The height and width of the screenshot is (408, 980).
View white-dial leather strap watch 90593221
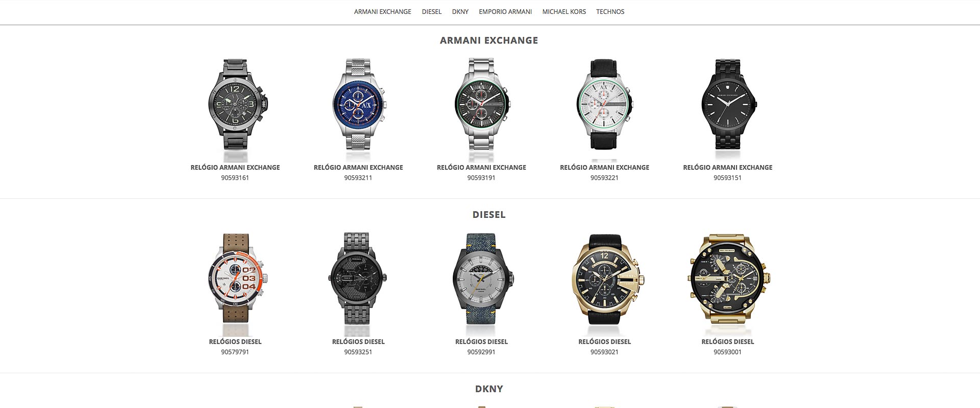[x=604, y=110]
